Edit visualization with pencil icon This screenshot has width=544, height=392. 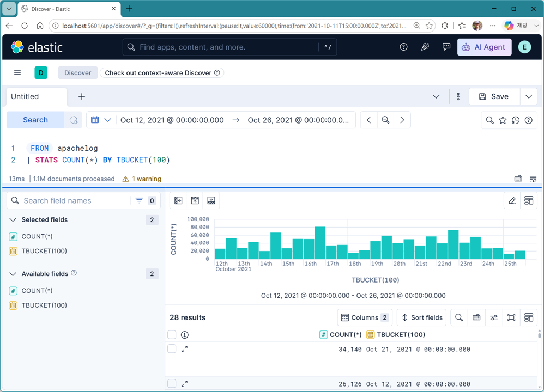click(x=512, y=201)
